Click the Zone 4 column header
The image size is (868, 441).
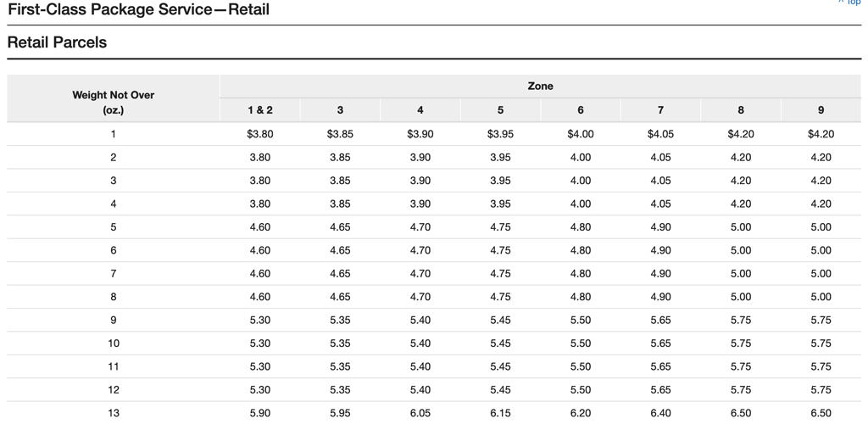(x=420, y=110)
